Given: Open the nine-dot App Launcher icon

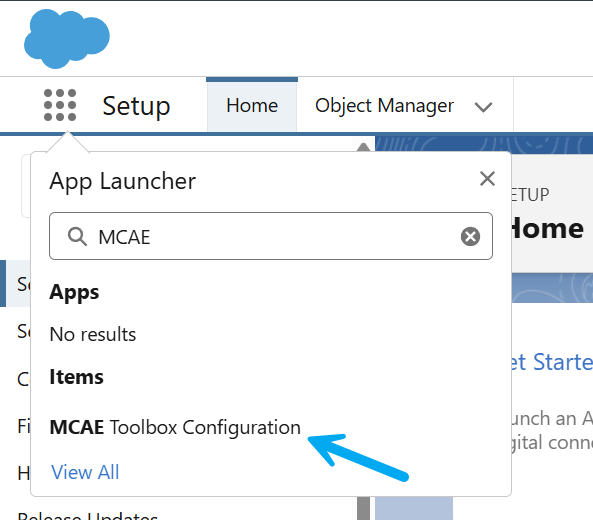Looking at the screenshot, I should click(x=60, y=105).
